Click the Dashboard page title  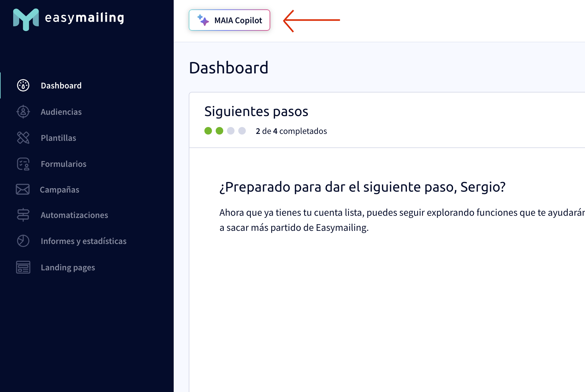click(229, 68)
